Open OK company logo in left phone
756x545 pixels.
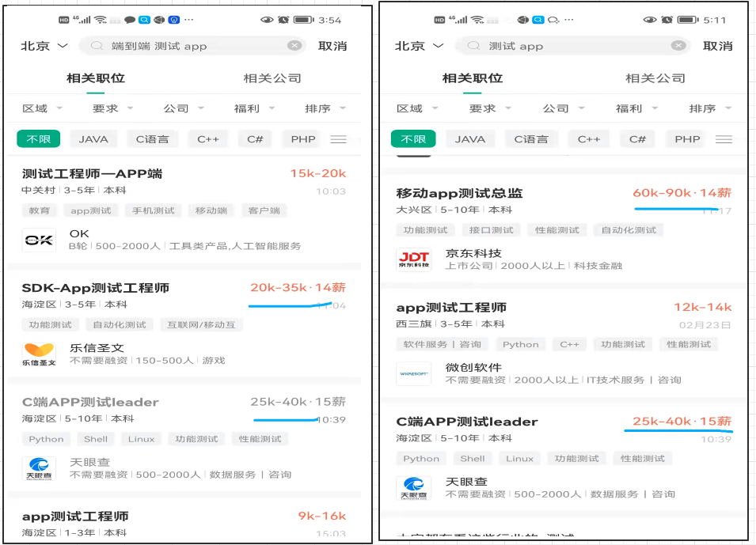(39, 240)
